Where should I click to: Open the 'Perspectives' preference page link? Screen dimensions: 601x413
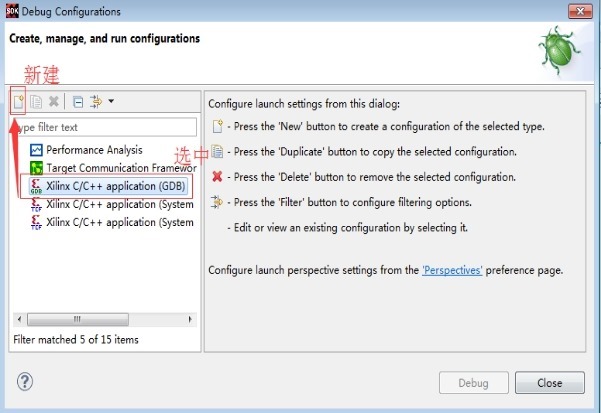(x=452, y=270)
